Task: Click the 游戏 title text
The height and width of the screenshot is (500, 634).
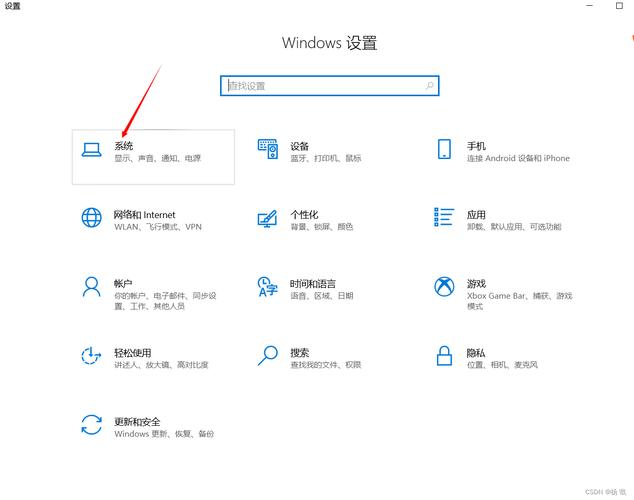Action: [476, 283]
